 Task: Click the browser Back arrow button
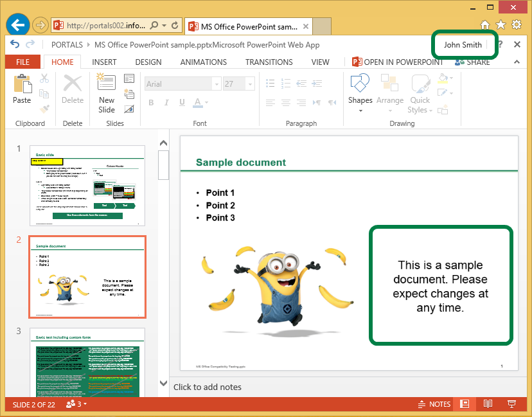(x=17, y=25)
